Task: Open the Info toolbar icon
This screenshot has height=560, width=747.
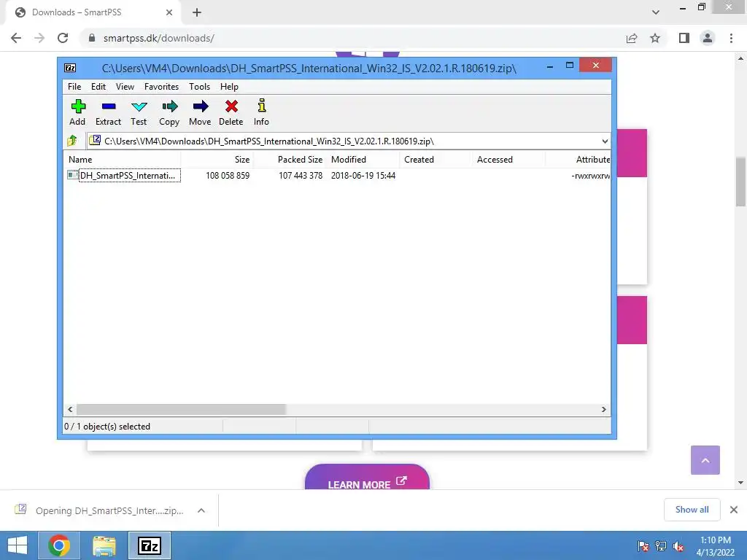Action: pos(262,112)
